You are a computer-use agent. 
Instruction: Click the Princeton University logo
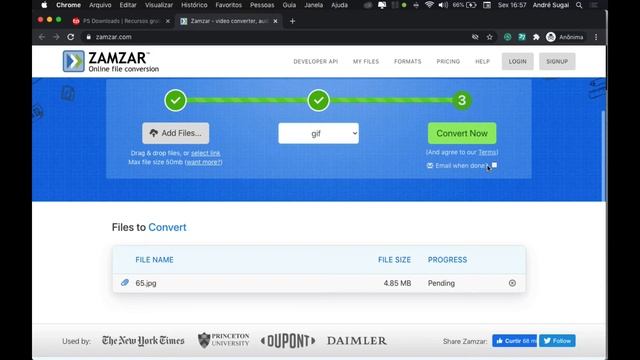coord(224,340)
